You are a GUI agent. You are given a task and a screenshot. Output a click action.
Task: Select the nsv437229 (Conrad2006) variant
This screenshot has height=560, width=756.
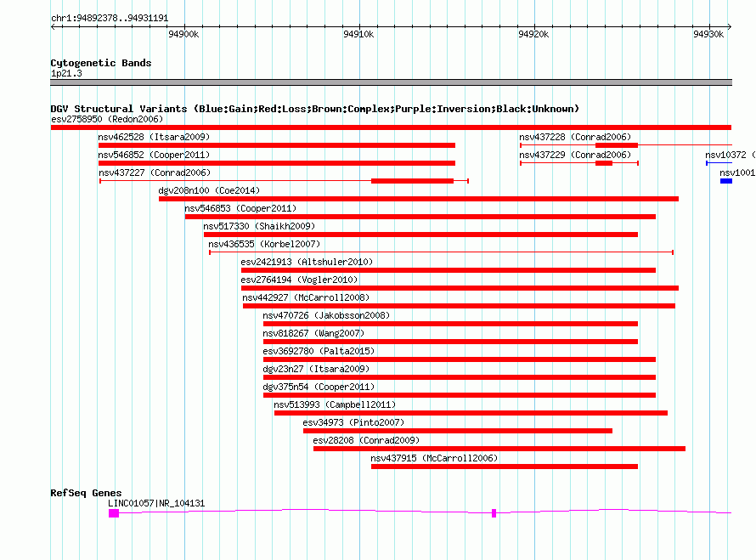(579, 163)
